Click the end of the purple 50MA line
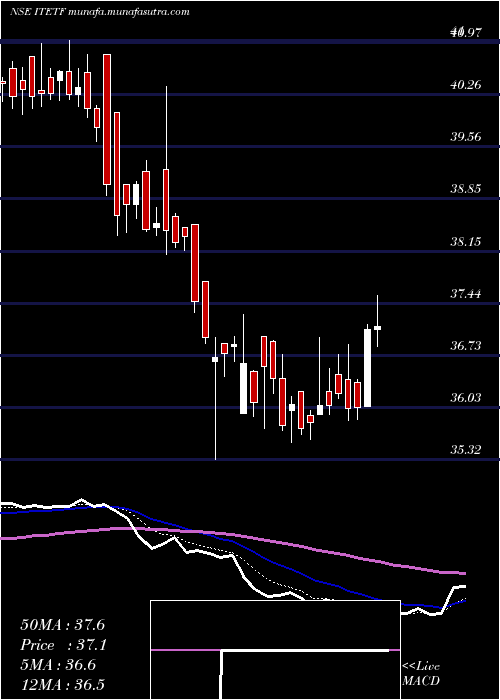Viewport: 500px width, 700px height. 464,573
